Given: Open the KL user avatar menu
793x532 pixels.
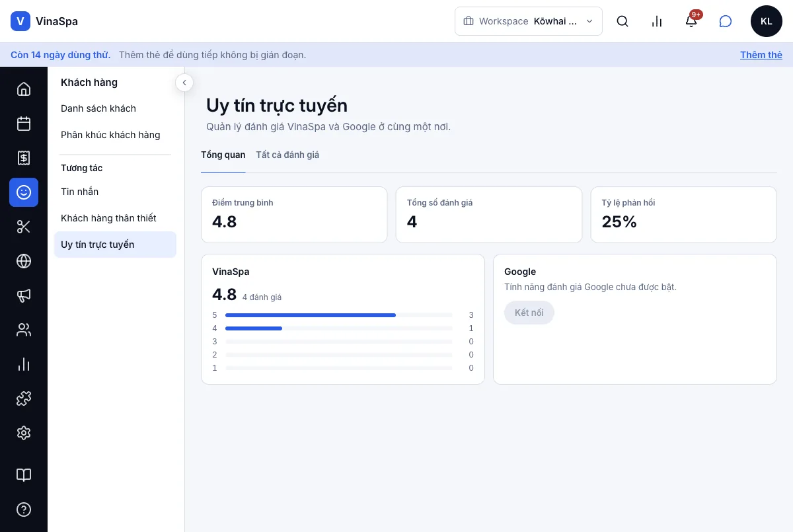Looking at the screenshot, I should coord(767,21).
